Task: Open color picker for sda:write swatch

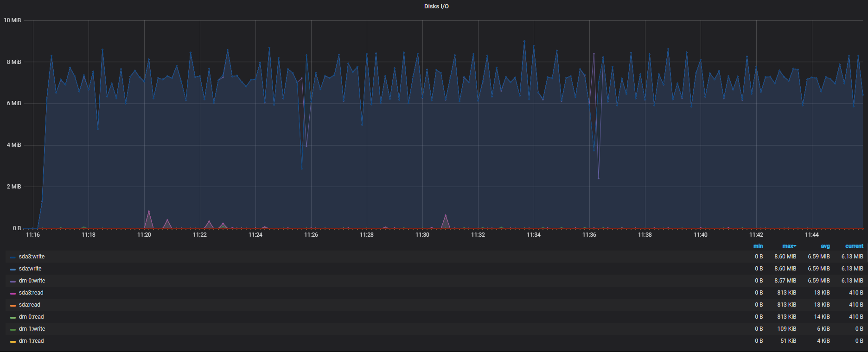Action: click(13, 269)
